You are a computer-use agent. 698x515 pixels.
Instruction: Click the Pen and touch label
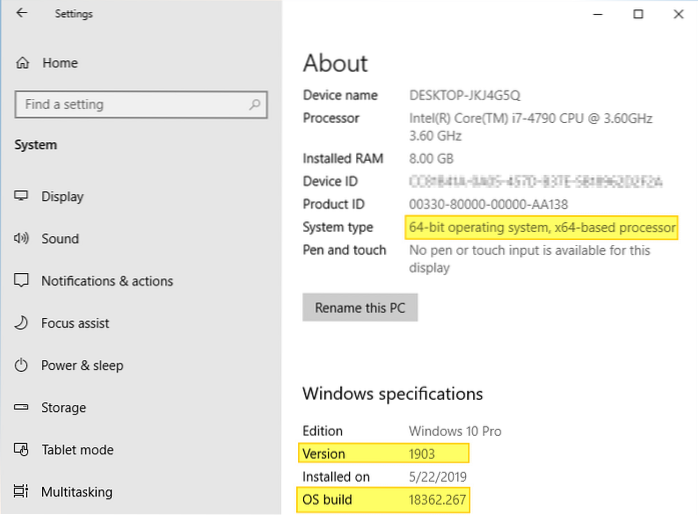pos(345,250)
